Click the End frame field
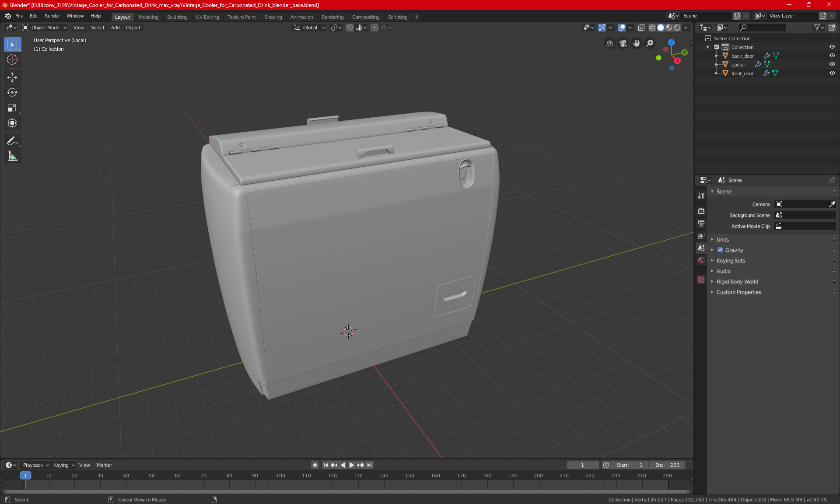 pos(667,465)
